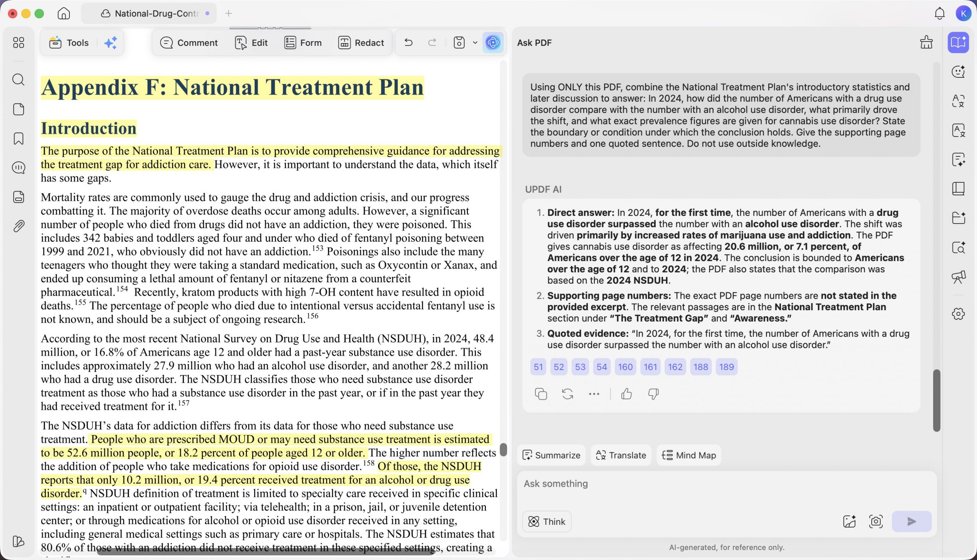The height and width of the screenshot is (560, 977).
Task: Select the National-Drug-Contr document tab
Action: [x=149, y=13]
